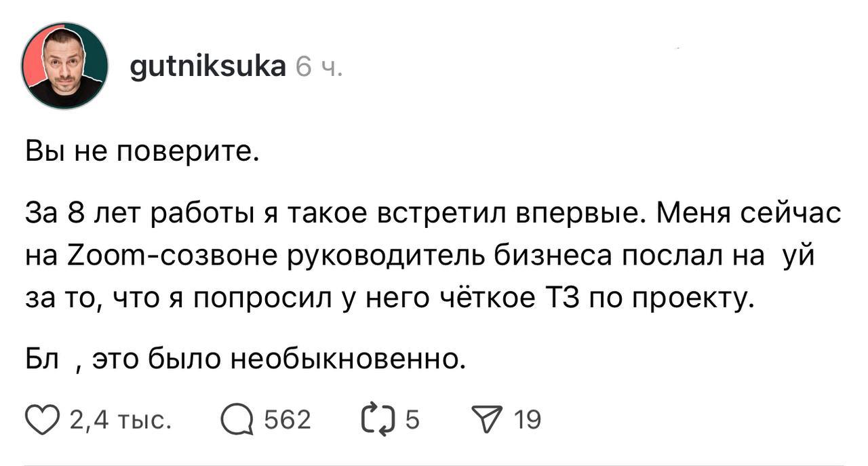Click the "6 ч." post timestamp

pyautogui.click(x=320, y=67)
